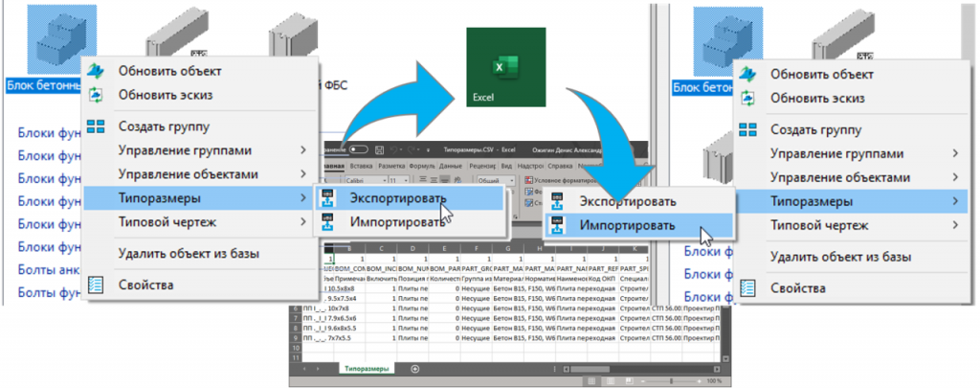
Task: Adjust the Excel zoom slider
Action: (671, 381)
